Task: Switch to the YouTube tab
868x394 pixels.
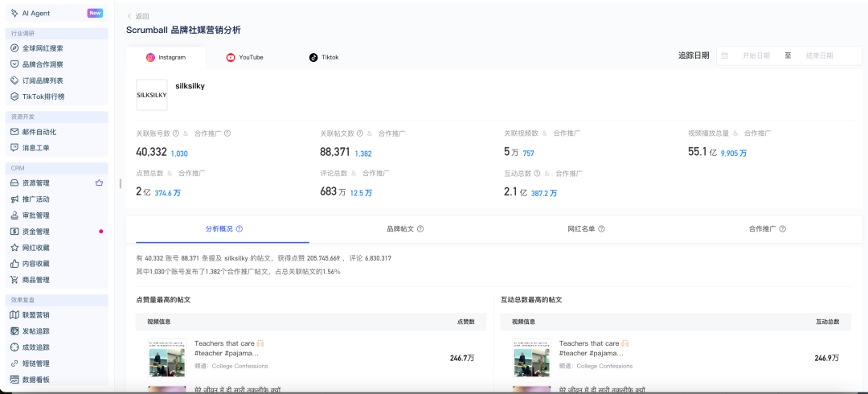Action: (x=244, y=58)
